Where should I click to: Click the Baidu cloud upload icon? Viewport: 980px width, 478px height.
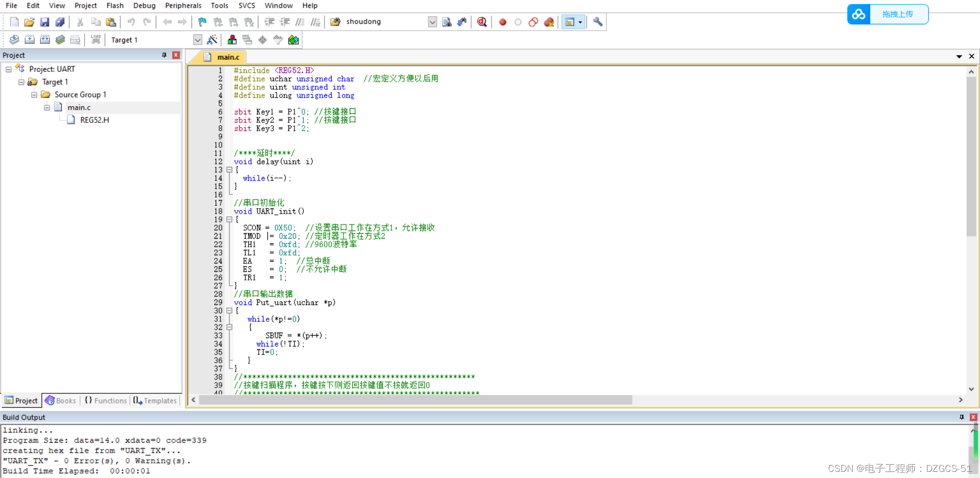859,14
